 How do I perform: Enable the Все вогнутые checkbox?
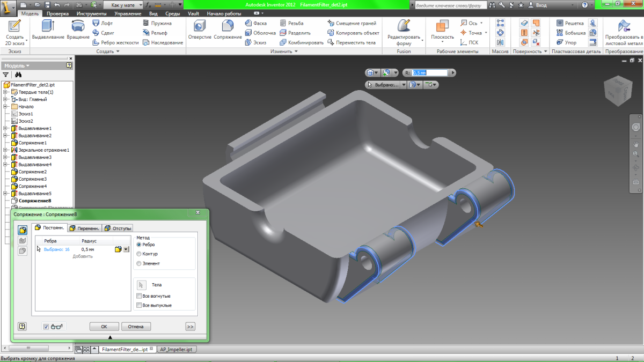pos(140,296)
